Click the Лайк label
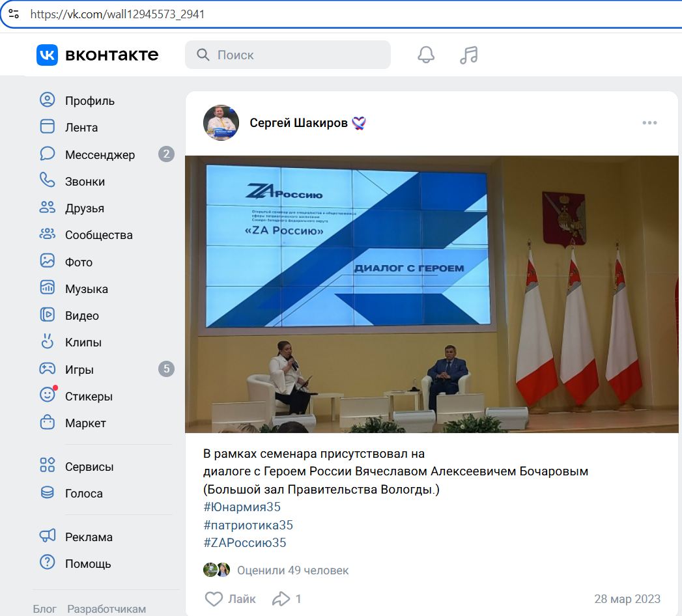This screenshot has width=682, height=616. [242, 599]
